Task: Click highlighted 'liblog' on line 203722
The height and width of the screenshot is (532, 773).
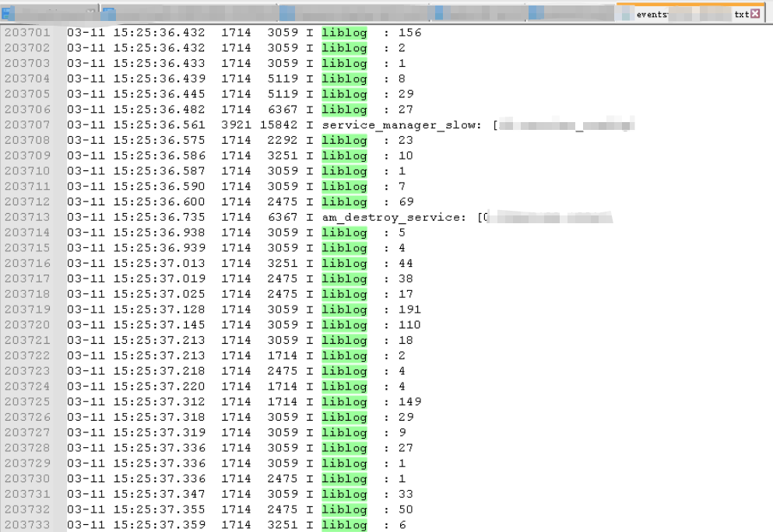Action: pos(345,355)
